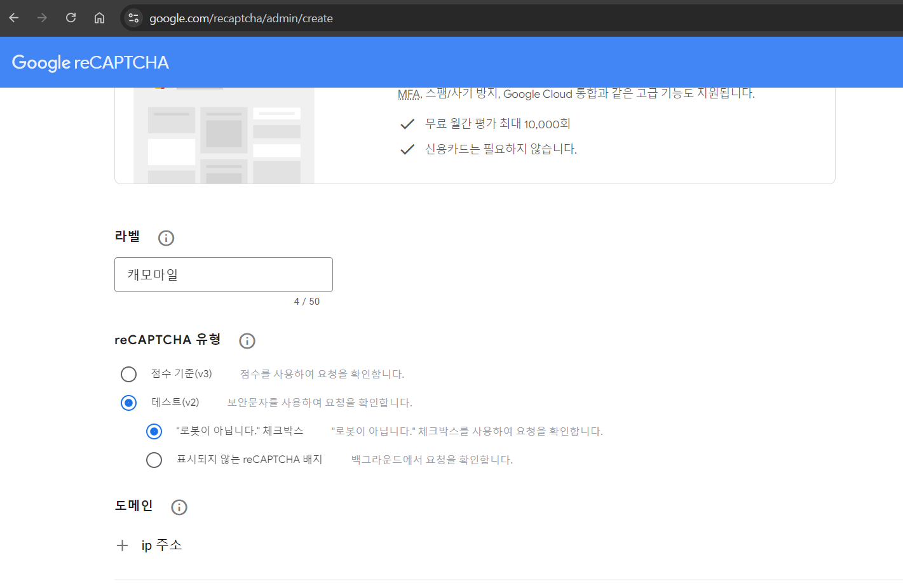Go back using the browser back arrow
The image size is (903, 588).
point(14,18)
